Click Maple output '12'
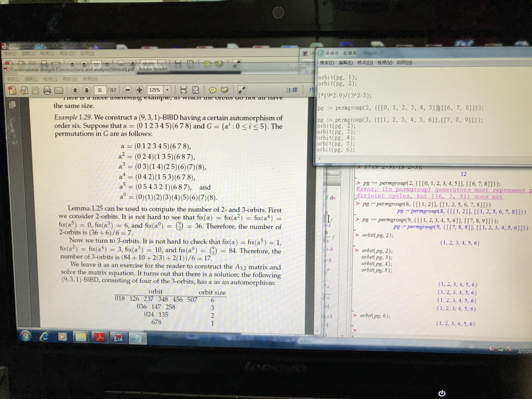 (464, 174)
